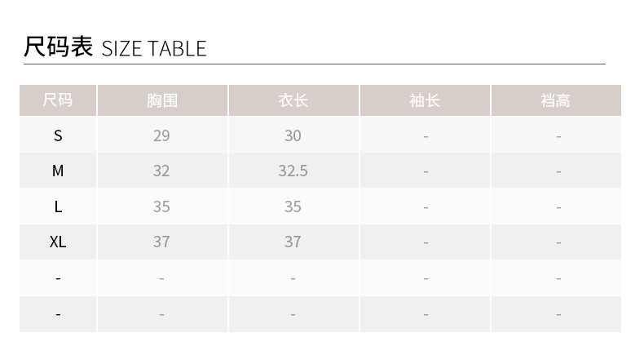Click the 衣长 column header

pyautogui.click(x=293, y=100)
